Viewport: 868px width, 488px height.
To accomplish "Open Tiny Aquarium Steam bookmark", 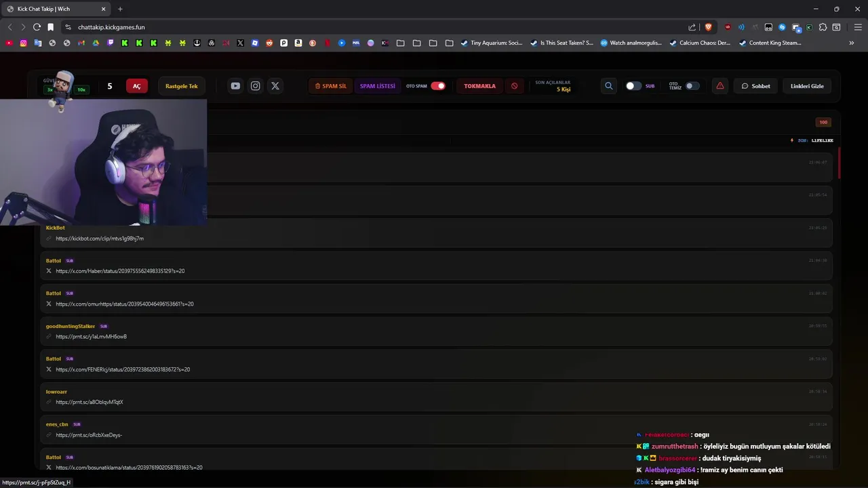I will [x=492, y=43].
